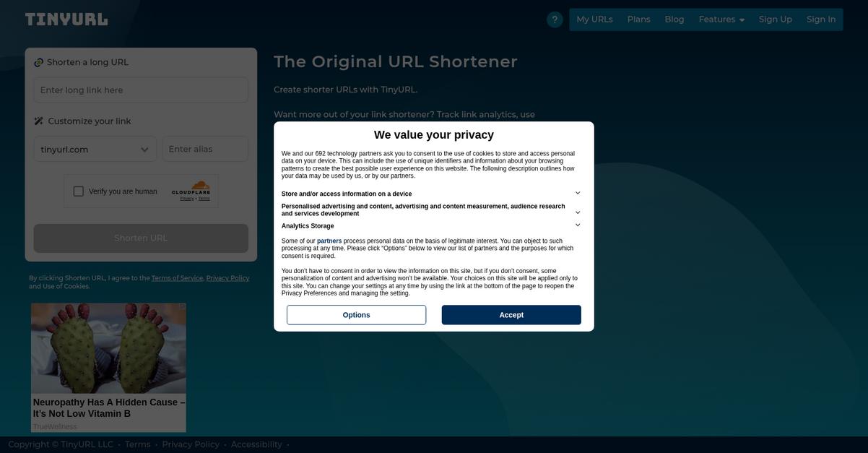Focus the Enter alias field

pyautogui.click(x=205, y=150)
